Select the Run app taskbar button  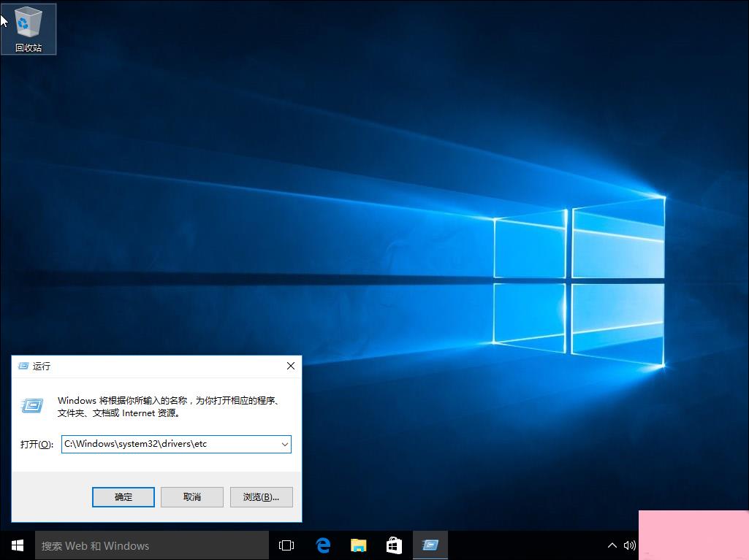coord(430,545)
